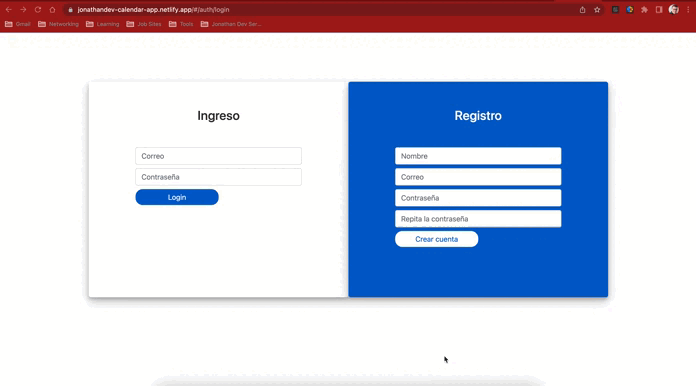This screenshot has width=696, height=386.
Task: Open the browser home icon
Action: pos(52,9)
